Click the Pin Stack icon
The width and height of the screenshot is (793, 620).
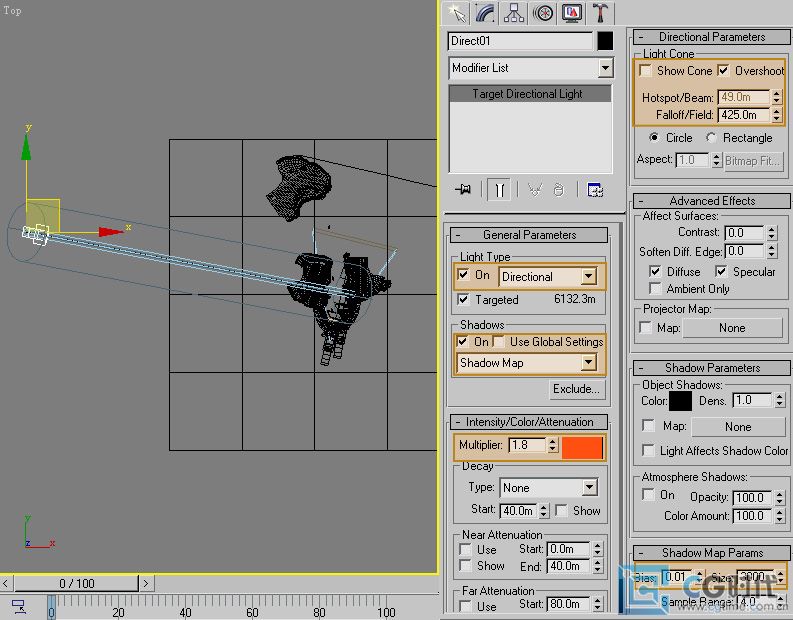(x=463, y=190)
